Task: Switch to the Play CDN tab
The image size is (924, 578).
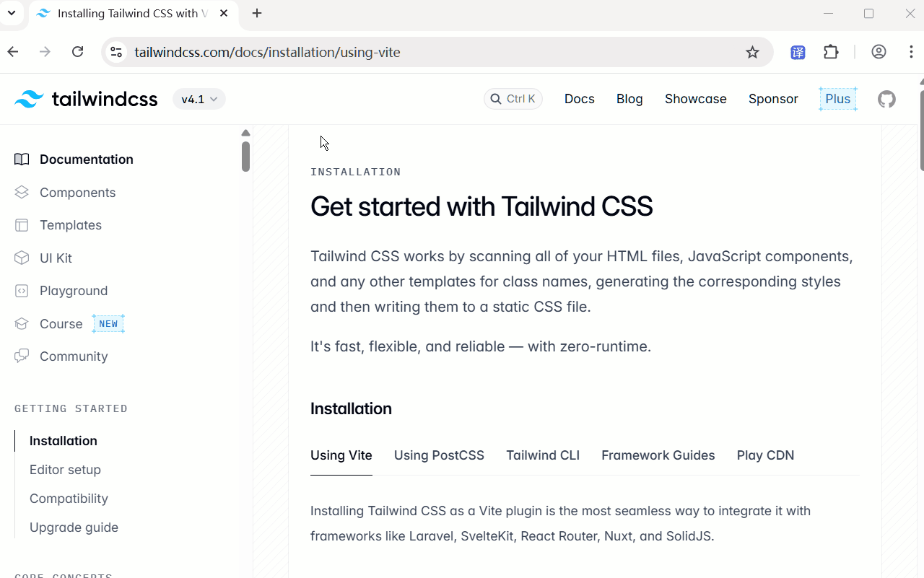Action: coord(765,455)
